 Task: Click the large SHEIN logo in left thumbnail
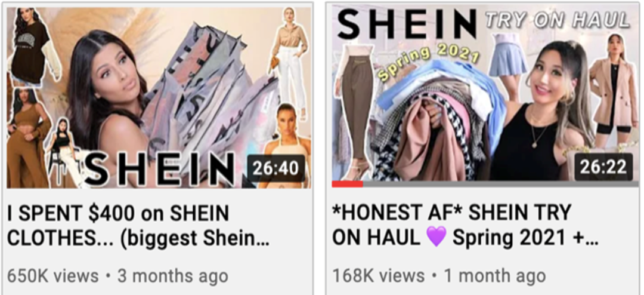click(159, 168)
